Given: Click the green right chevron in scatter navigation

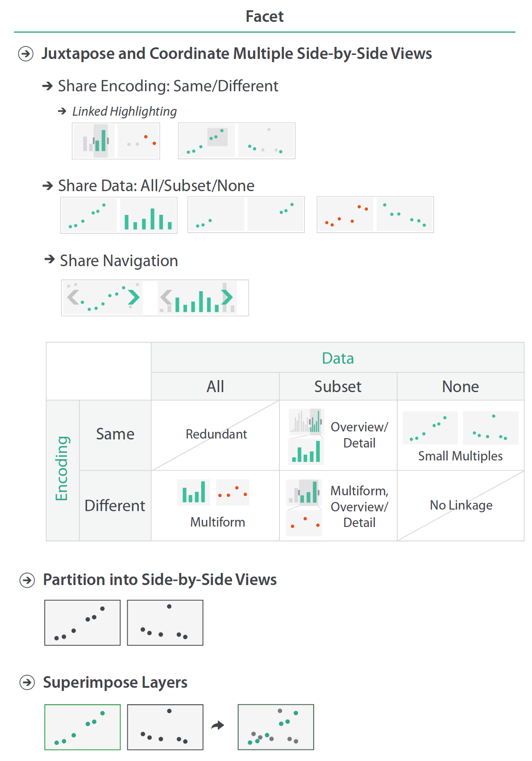Looking at the screenshot, I should (133, 297).
